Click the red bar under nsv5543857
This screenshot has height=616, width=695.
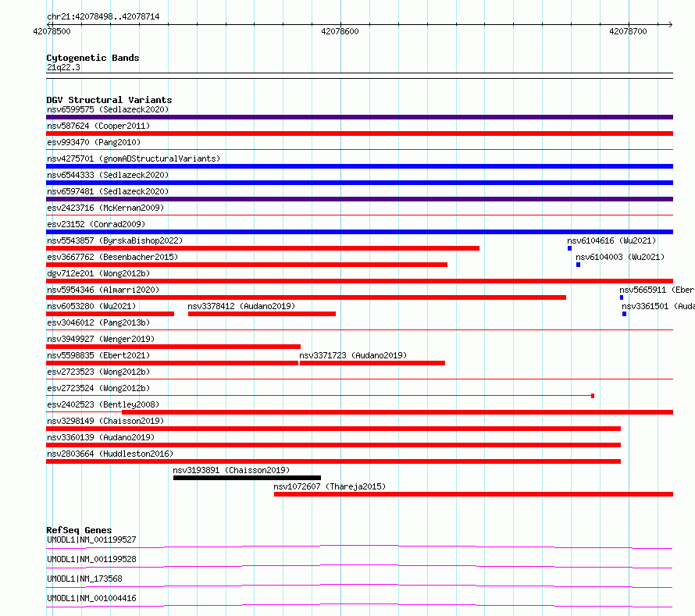click(x=263, y=248)
